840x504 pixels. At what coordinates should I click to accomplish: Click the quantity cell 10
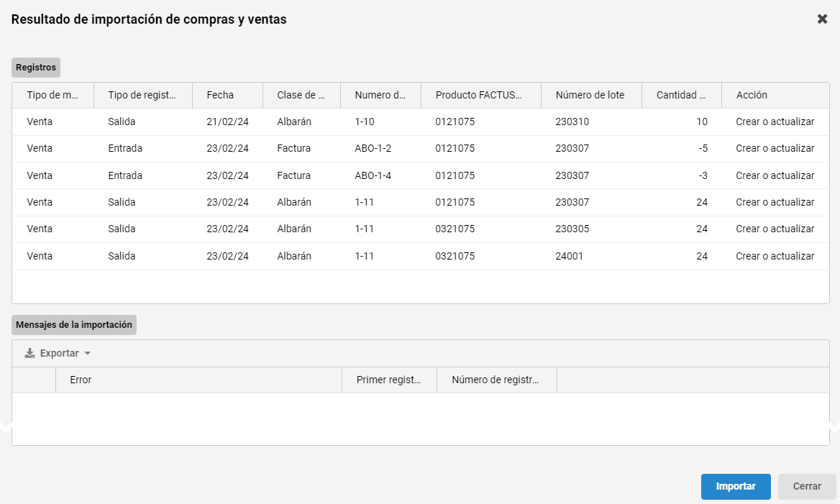tap(702, 122)
